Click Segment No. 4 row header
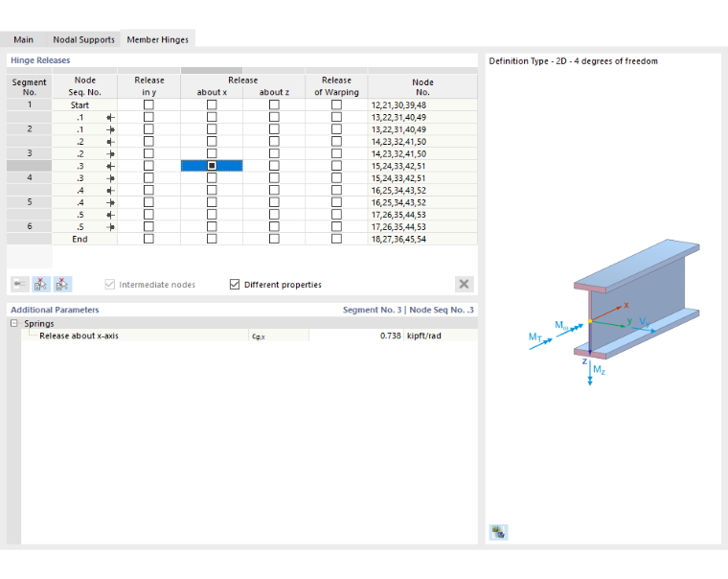 point(30,178)
